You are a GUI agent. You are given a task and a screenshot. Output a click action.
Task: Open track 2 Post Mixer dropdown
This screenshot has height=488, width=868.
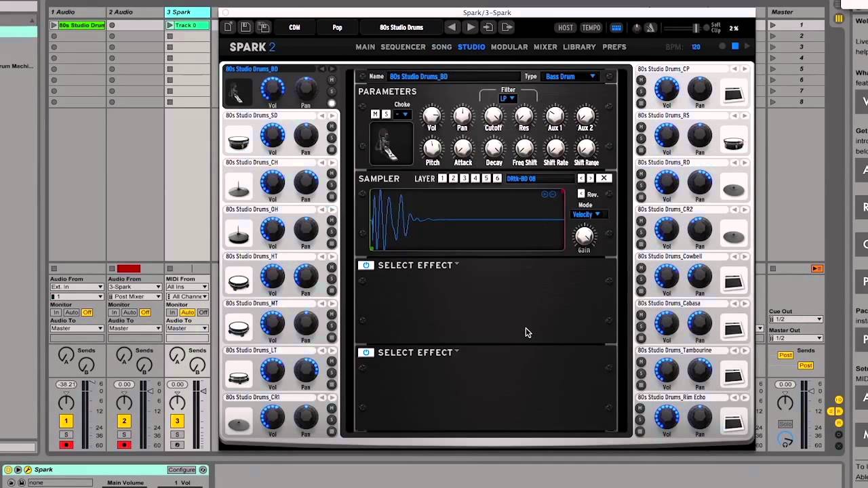(x=134, y=297)
